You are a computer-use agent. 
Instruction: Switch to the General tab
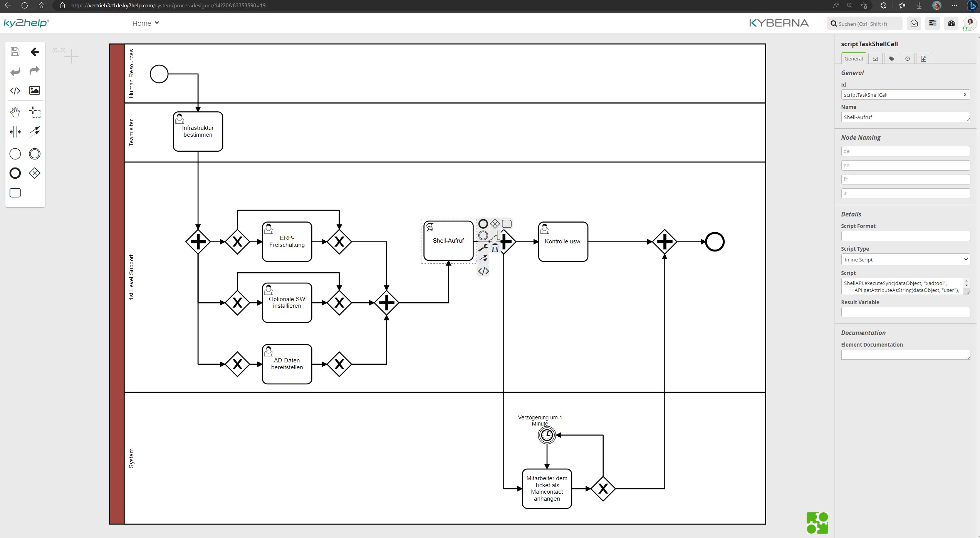[854, 58]
